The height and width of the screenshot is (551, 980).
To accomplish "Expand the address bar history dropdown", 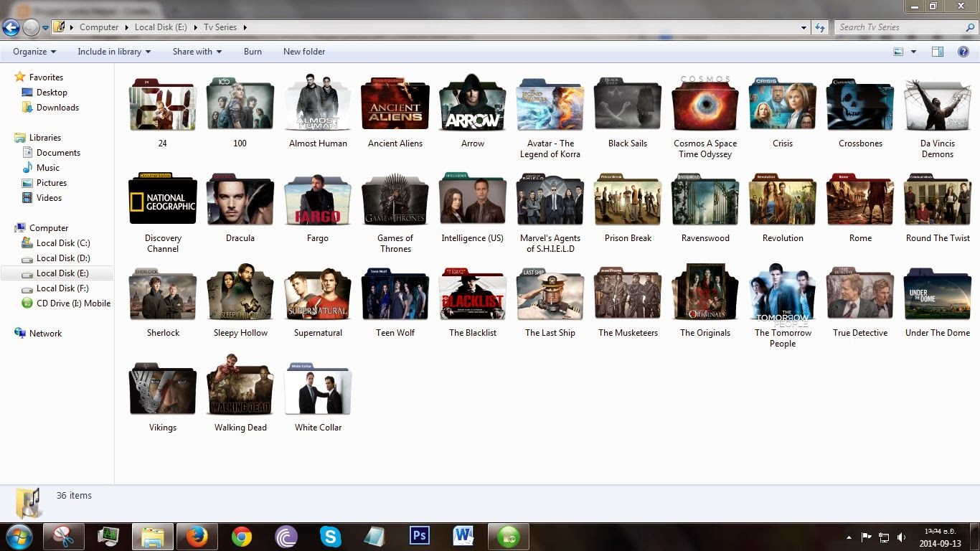I will coord(804,27).
